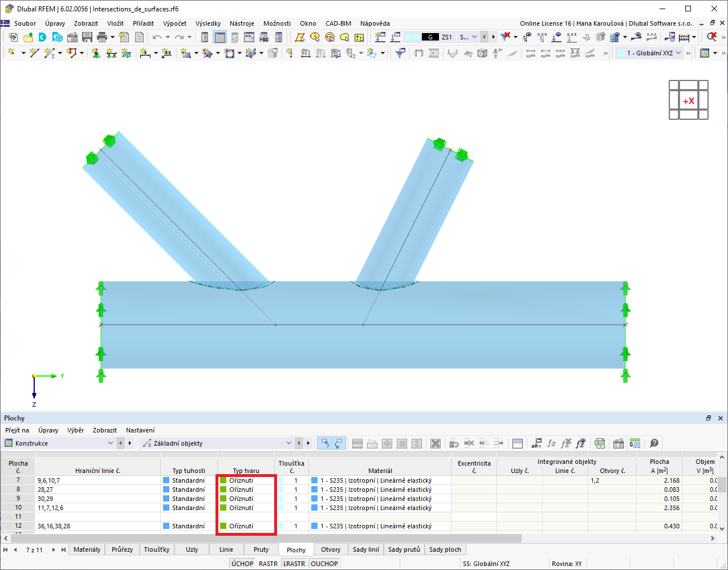
Task: Open the Soubor menu
Action: click(25, 23)
